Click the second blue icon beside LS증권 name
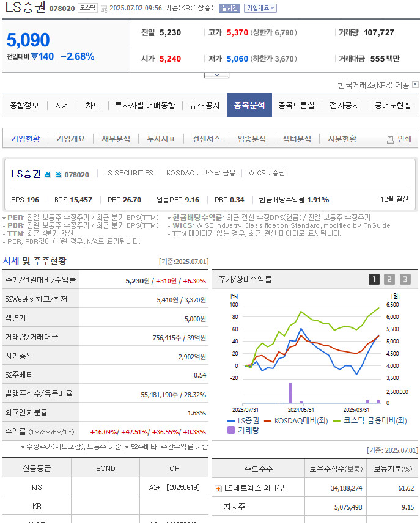The height and width of the screenshot is (523, 420). point(57,174)
